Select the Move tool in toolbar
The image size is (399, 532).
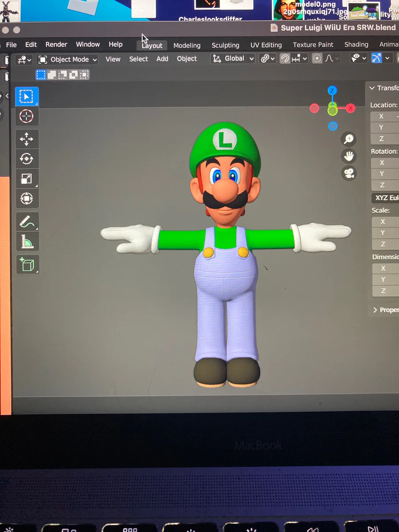coord(27,139)
